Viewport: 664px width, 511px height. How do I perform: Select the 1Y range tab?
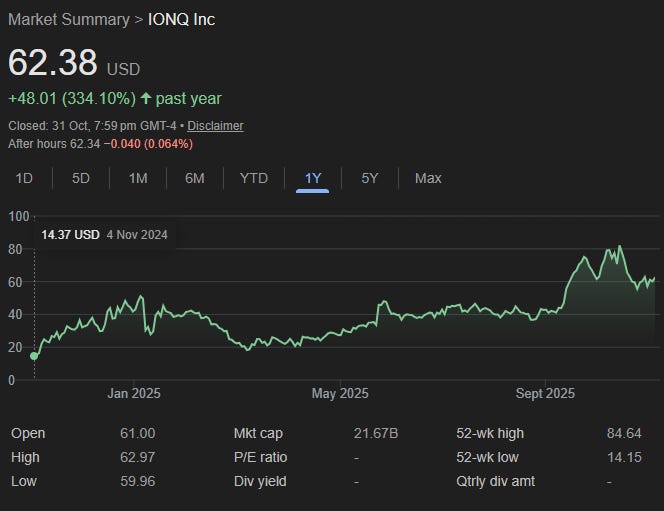pos(313,178)
